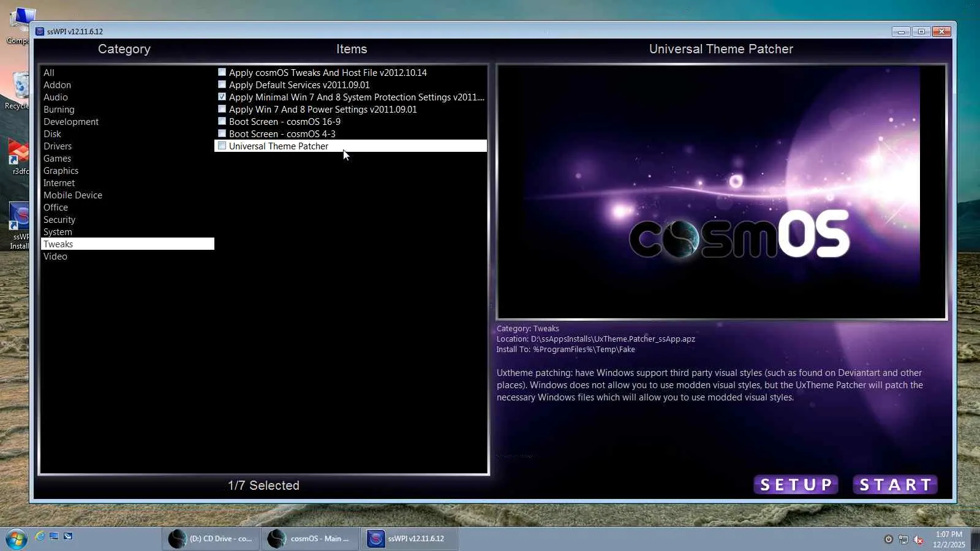Select the Universal Theme Patcher item text
Viewport: 980px width, 551px height.
pos(279,146)
